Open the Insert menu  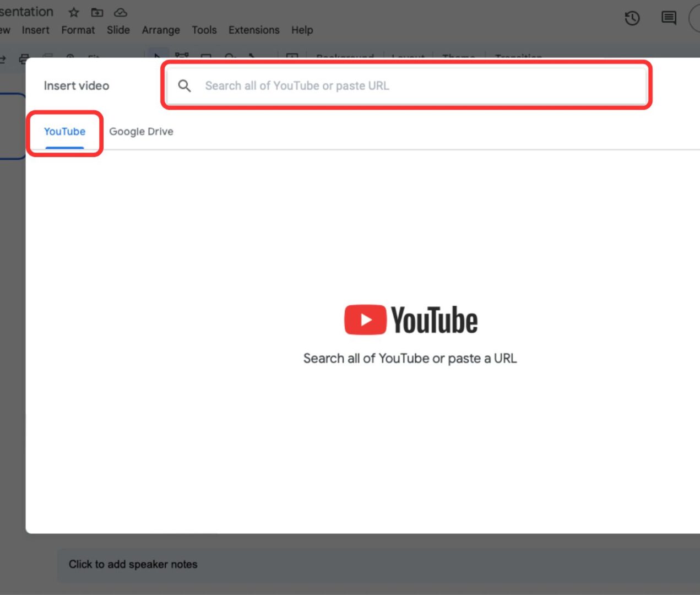click(35, 30)
